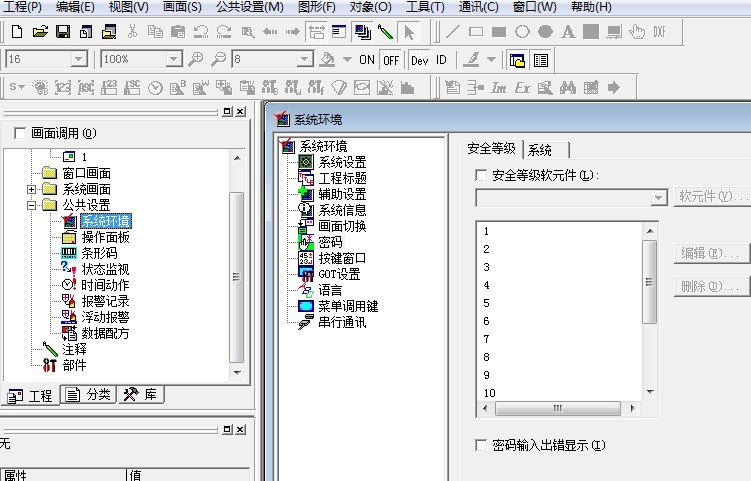The image size is (751, 481).
Task: Open 时间动作 in the project tree
Action: tap(104, 285)
